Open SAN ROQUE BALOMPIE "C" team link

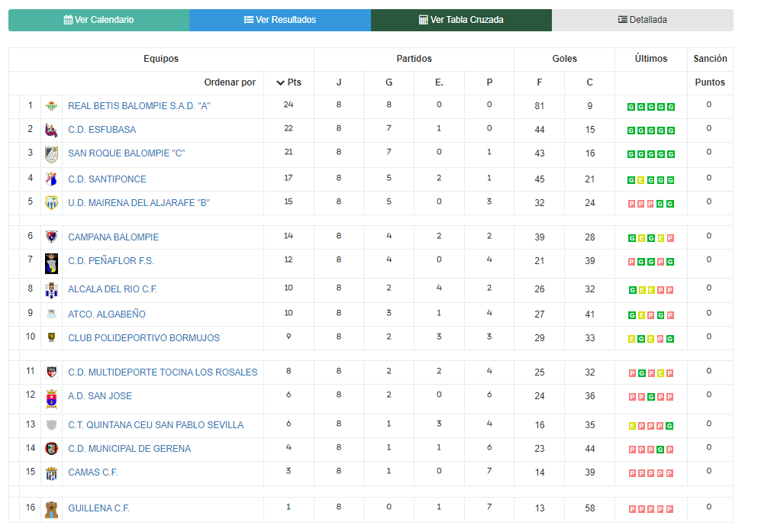pyautogui.click(x=127, y=153)
